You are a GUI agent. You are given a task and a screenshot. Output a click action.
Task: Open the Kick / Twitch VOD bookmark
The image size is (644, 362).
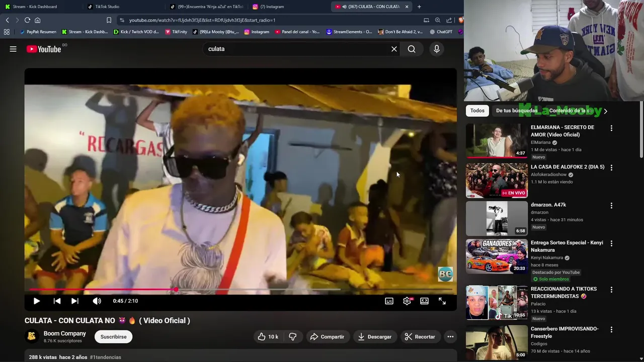pos(136,32)
